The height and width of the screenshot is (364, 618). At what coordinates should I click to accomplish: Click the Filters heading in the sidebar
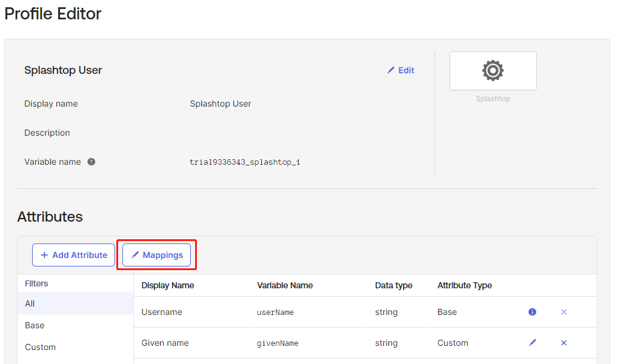coord(36,283)
